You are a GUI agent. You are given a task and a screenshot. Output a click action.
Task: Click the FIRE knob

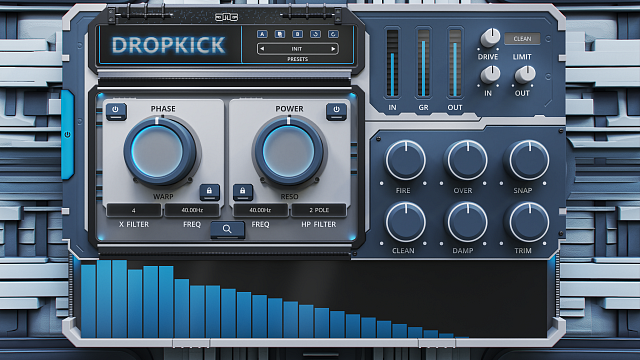point(405,160)
